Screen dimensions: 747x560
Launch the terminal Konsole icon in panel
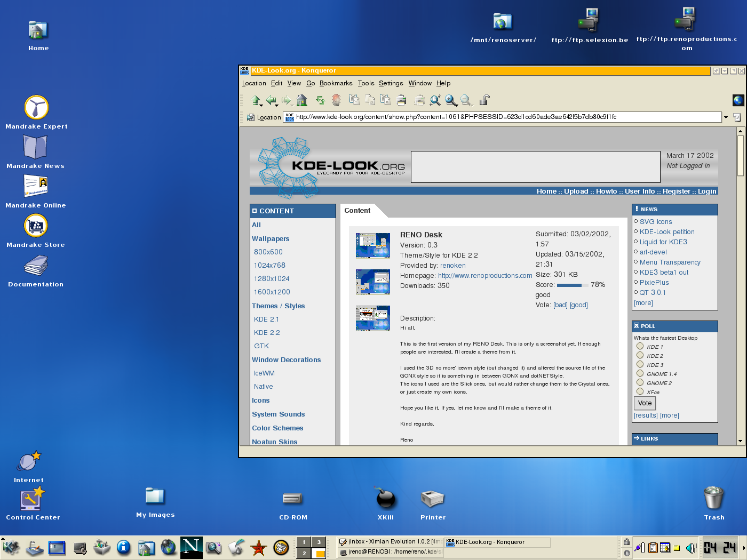click(x=57, y=548)
